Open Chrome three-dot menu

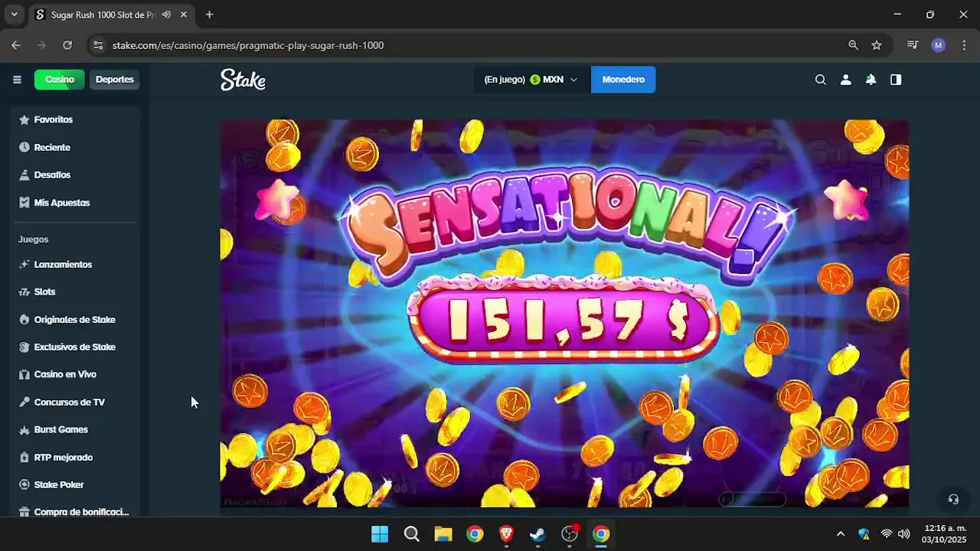click(x=964, y=45)
